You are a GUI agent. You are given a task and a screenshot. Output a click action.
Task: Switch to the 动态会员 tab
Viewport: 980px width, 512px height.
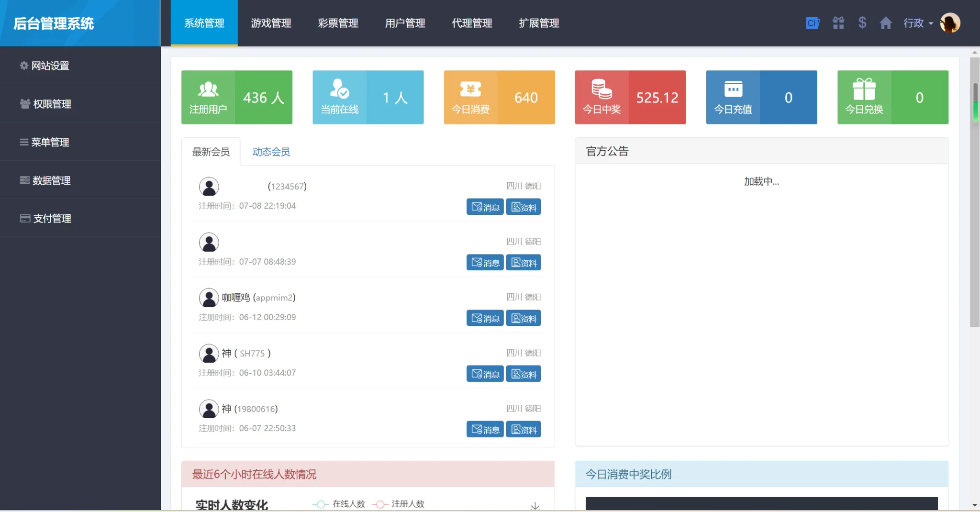coord(270,152)
